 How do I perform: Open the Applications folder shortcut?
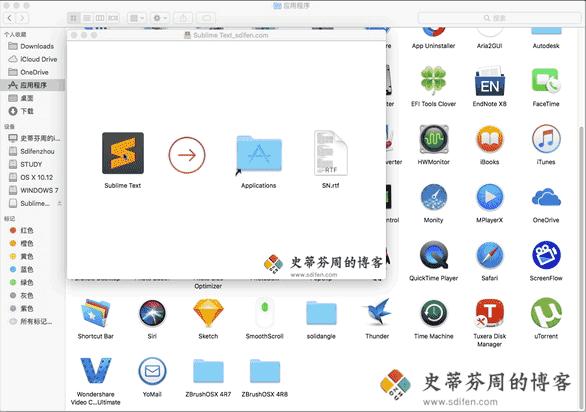coord(259,154)
